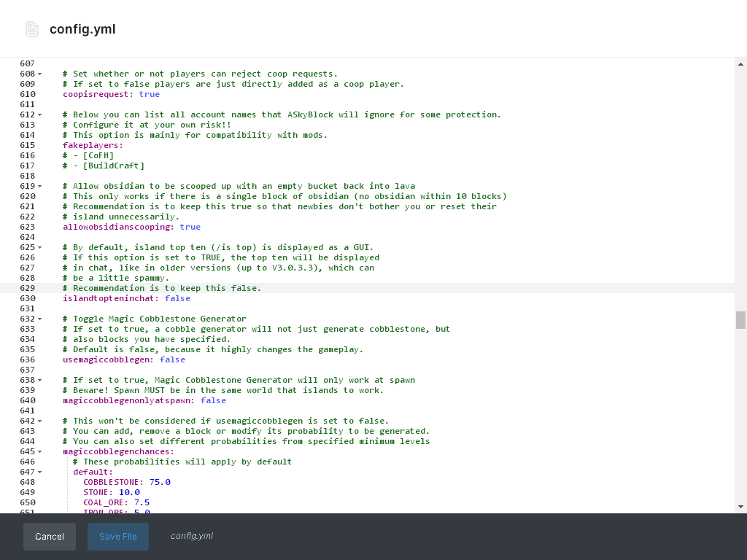747x560 pixels.
Task: Click line number 629 in the gutter
Action: 28,289
